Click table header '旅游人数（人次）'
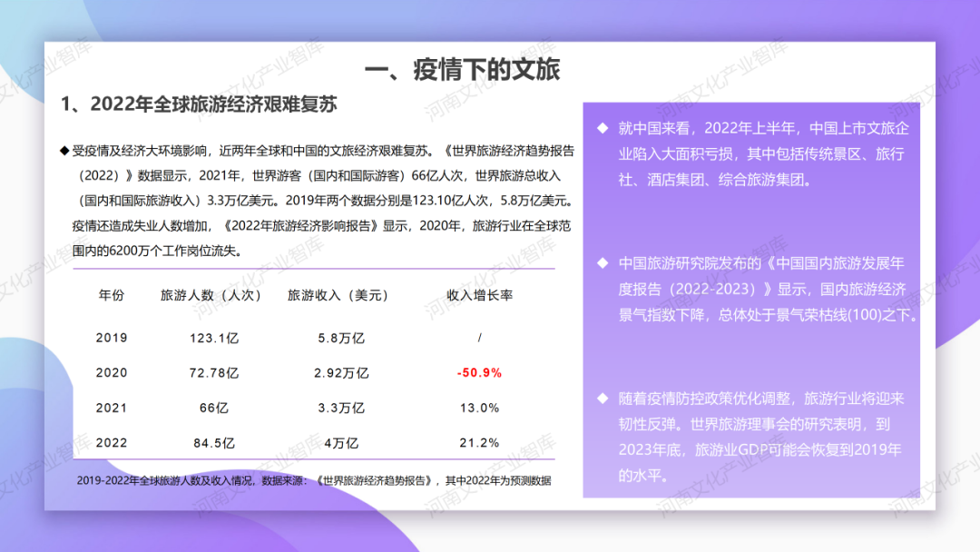This screenshot has height=552, width=980. click(x=211, y=295)
